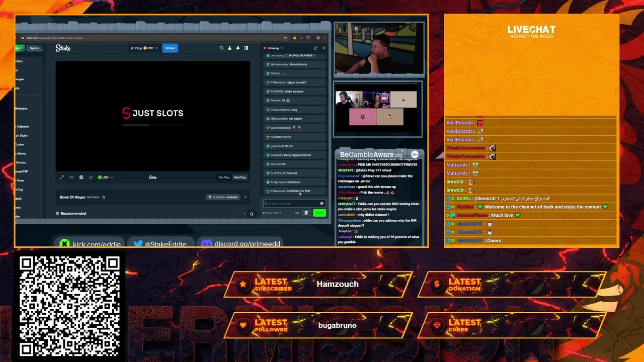Viewport: 644px width, 362px height.
Task: Click the webcam feed thumbnail
Action: coord(378,49)
